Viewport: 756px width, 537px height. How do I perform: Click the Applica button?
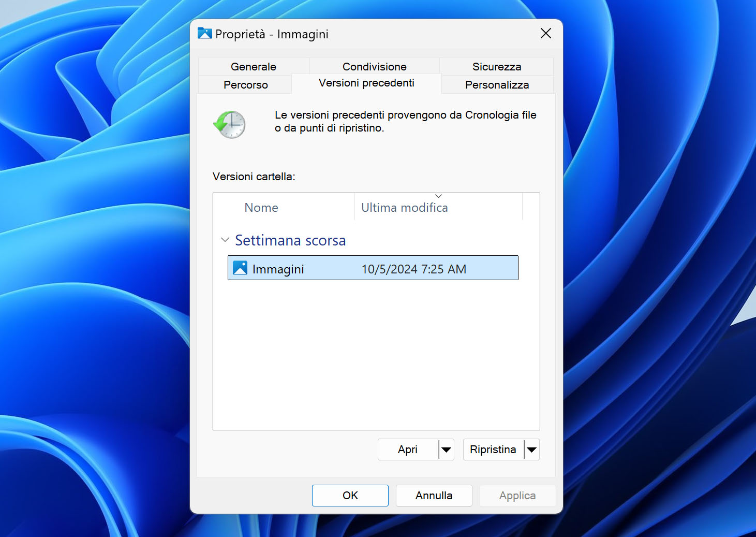point(517,496)
